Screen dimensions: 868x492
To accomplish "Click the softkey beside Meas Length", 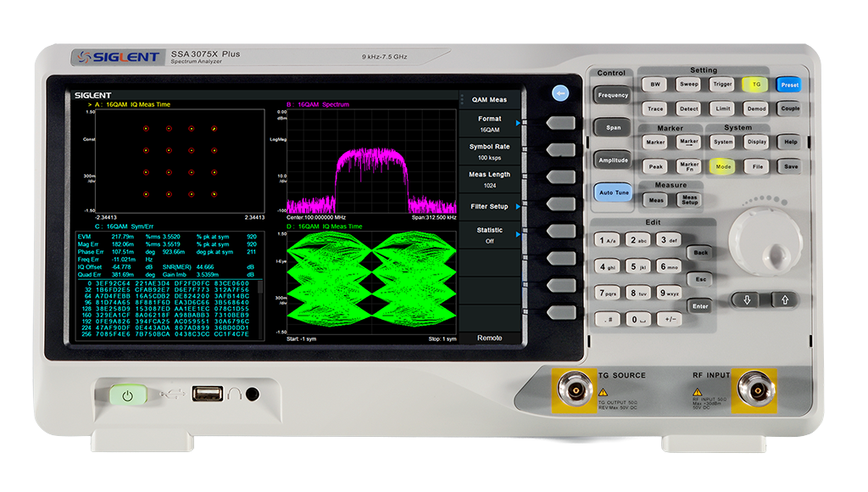I will point(560,177).
